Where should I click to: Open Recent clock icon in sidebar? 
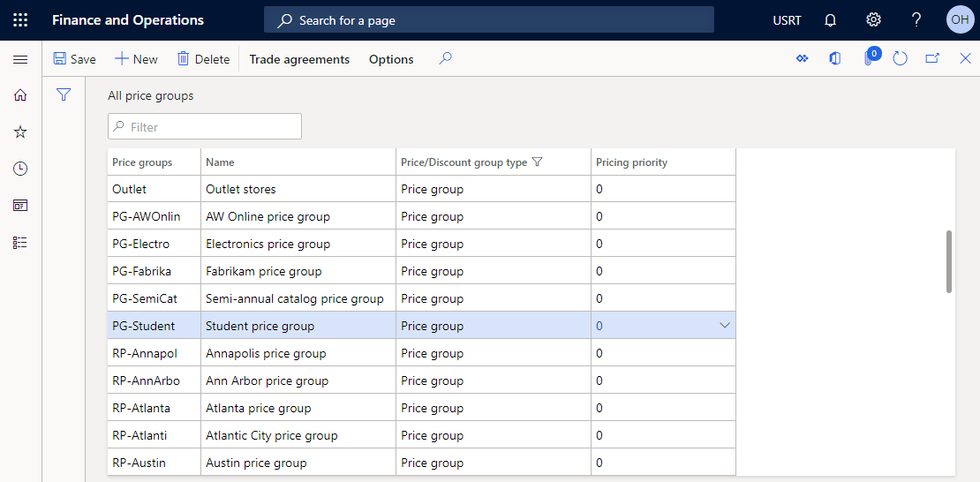point(20,169)
